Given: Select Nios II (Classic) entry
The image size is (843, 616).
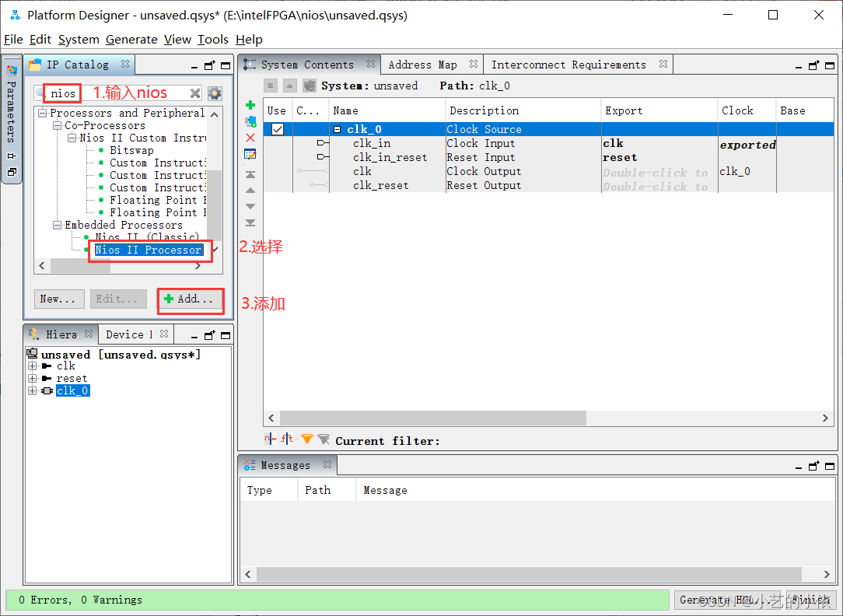Looking at the screenshot, I should pos(147,237).
